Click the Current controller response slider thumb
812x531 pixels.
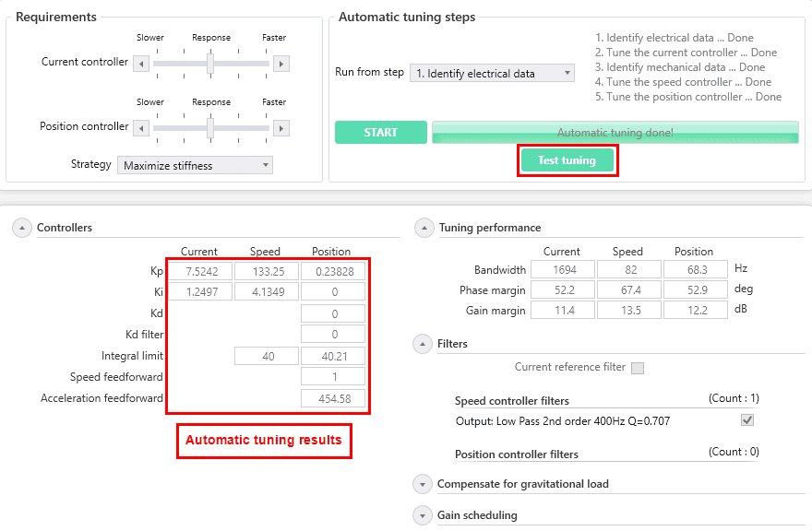pyautogui.click(x=210, y=64)
